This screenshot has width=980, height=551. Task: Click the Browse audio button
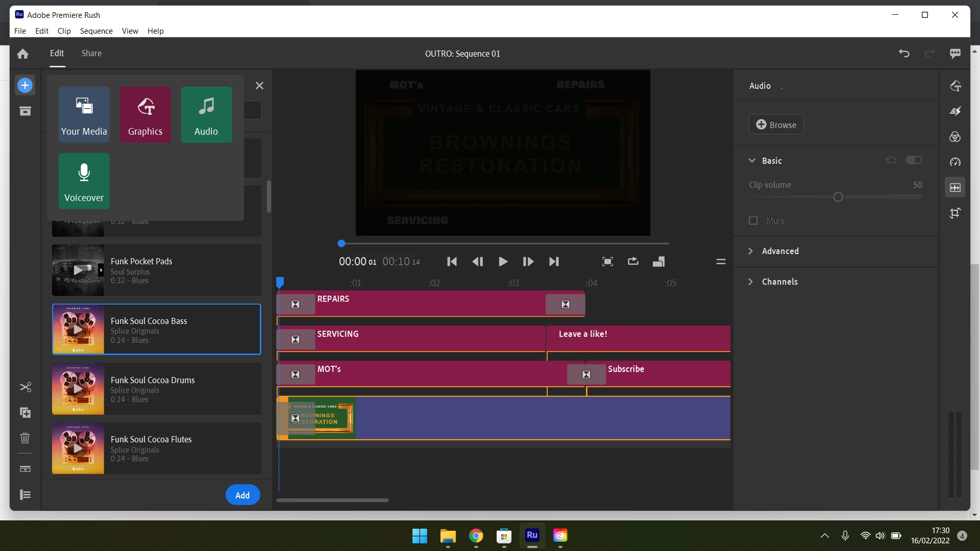point(776,125)
